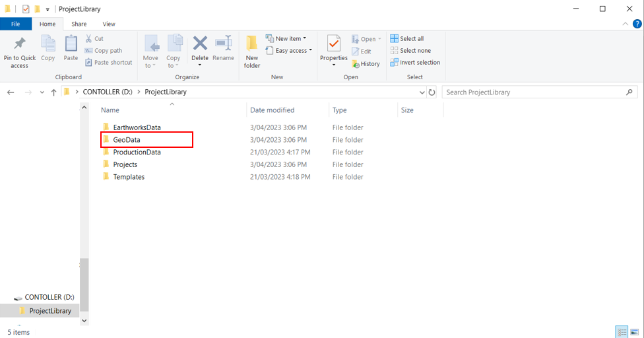Open the Move to menu
Screen dimensions: 644x338
pyautogui.click(x=150, y=51)
